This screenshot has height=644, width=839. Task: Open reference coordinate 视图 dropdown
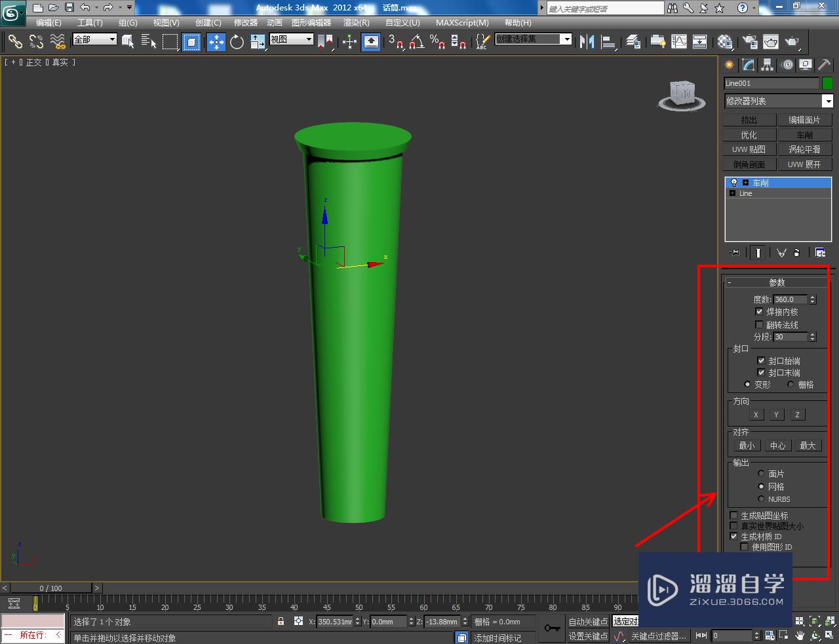click(292, 39)
